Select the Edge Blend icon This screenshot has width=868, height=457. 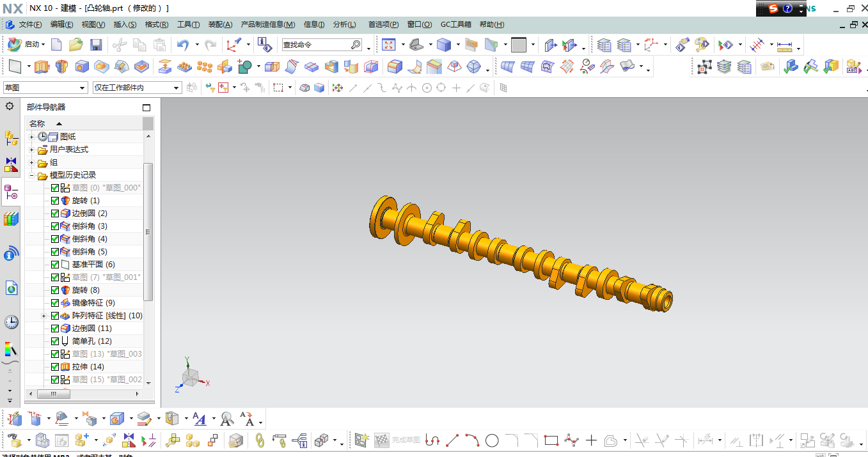point(395,66)
